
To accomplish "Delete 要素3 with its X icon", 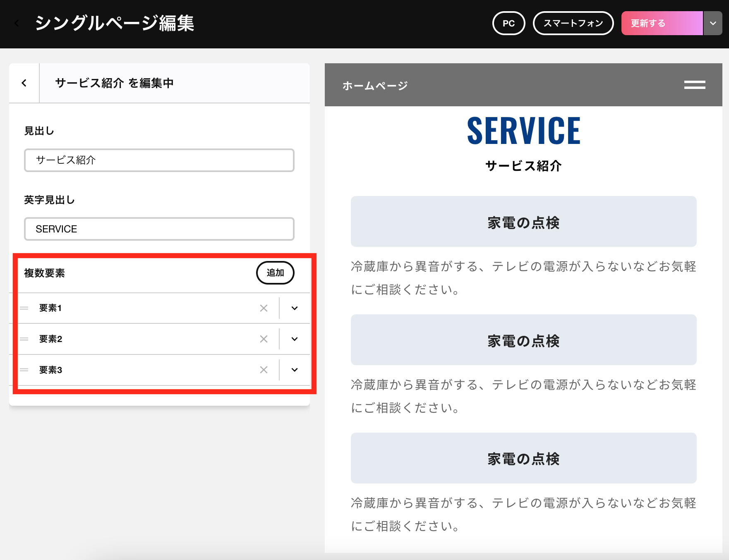I will click(264, 370).
